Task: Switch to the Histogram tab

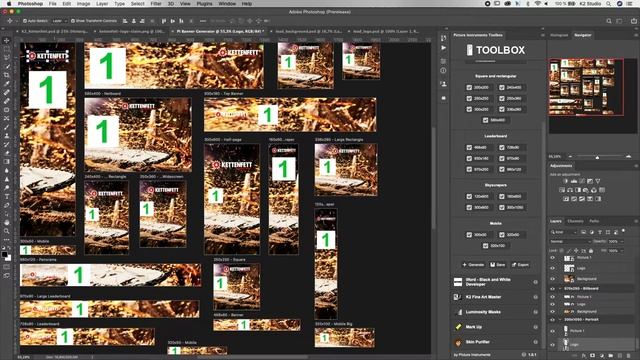Action: [559, 35]
